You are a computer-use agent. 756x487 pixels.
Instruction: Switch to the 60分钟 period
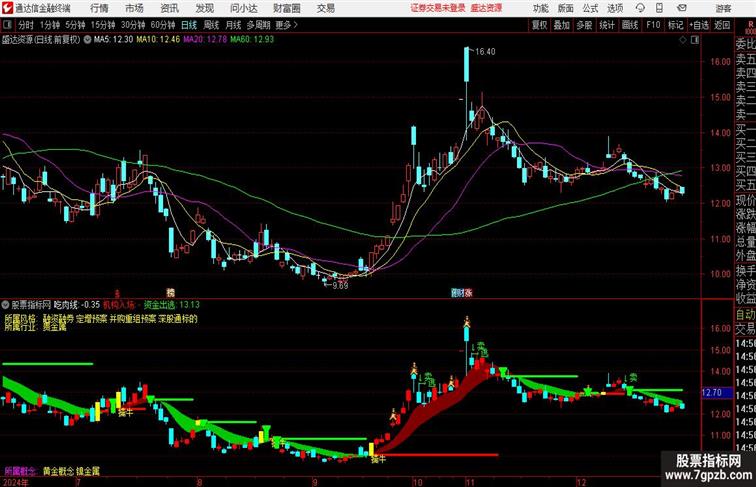pos(163,25)
